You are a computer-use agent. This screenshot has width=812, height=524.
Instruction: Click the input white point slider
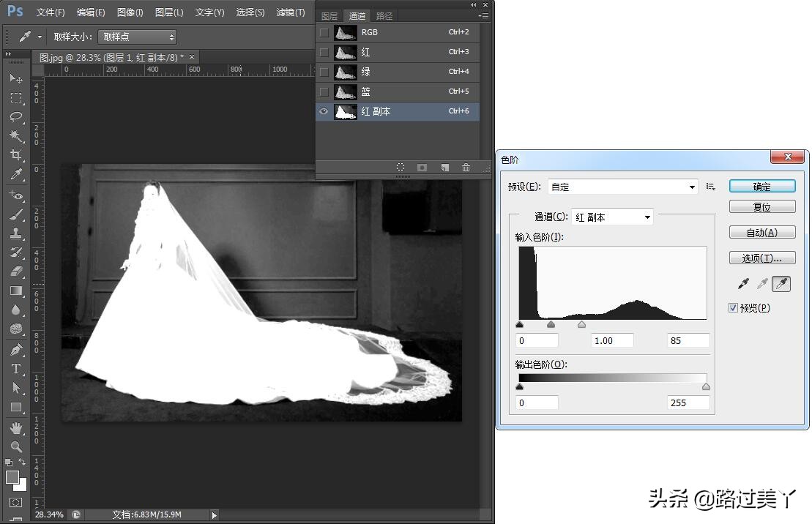(581, 325)
